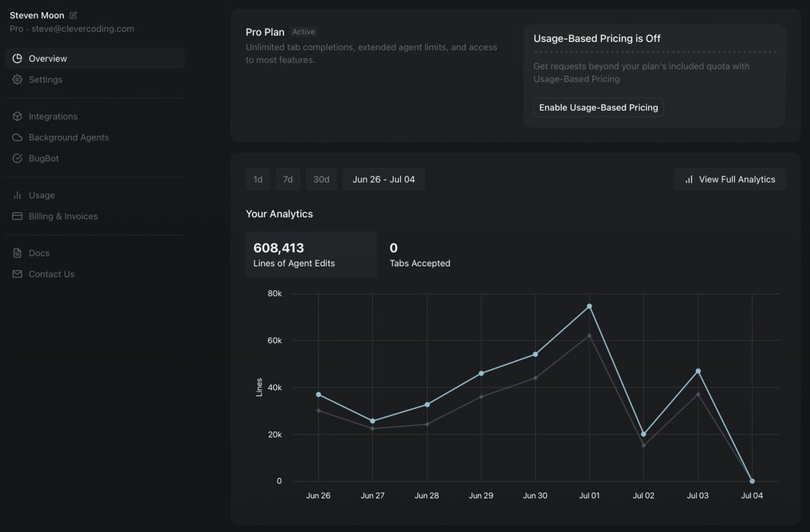Select the Lines of Agent Edits tab
810x532 pixels.
tap(310, 255)
